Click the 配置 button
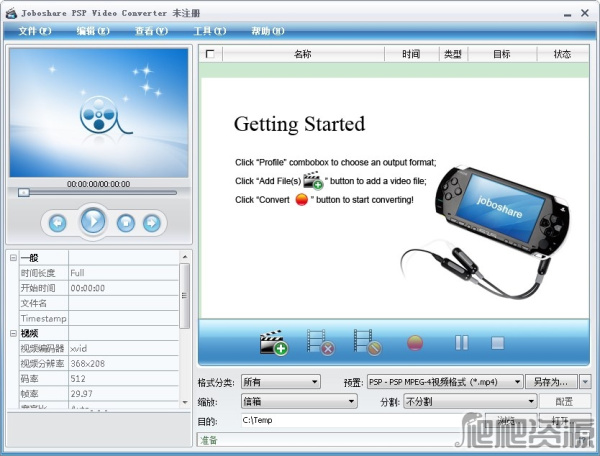This screenshot has height=456, width=600. tap(564, 401)
